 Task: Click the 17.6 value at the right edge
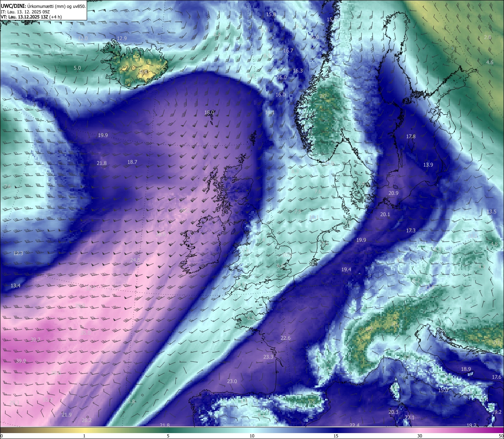coord(497,377)
